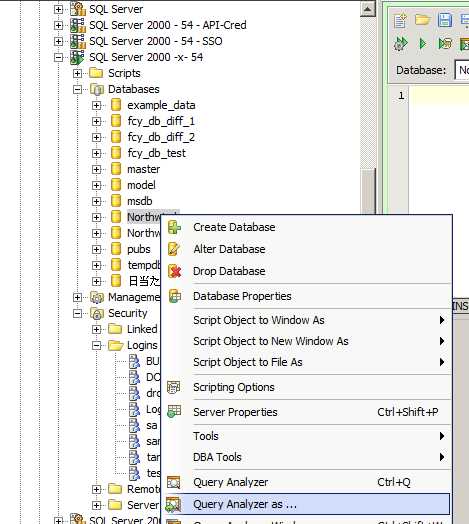469x524 pixels.
Task: Click the new script toolbar icon
Action: tap(400, 21)
